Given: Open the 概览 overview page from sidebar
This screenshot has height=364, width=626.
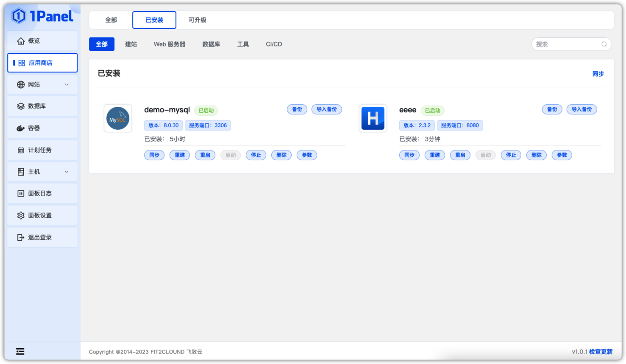Looking at the screenshot, I should (x=35, y=41).
